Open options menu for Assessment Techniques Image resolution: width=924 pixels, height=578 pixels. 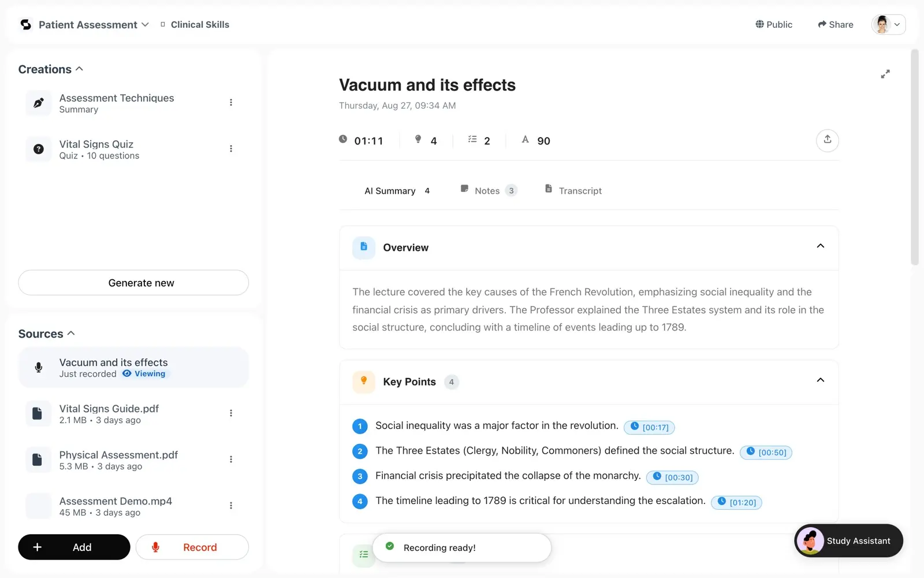tap(231, 102)
